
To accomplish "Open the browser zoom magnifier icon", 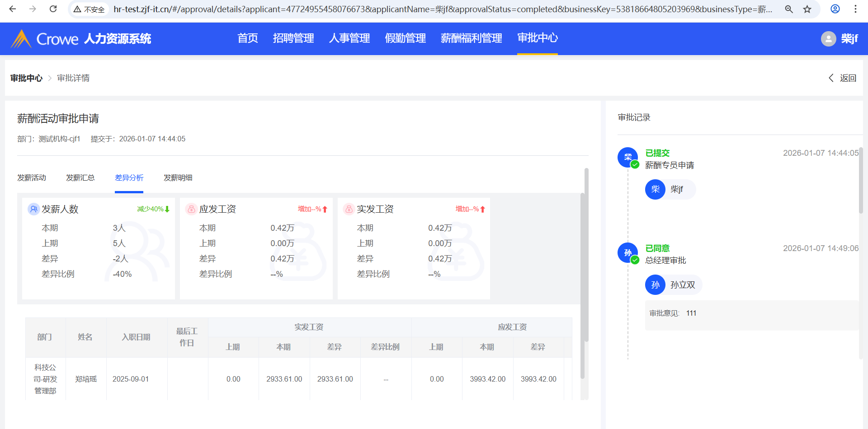I will pos(789,9).
